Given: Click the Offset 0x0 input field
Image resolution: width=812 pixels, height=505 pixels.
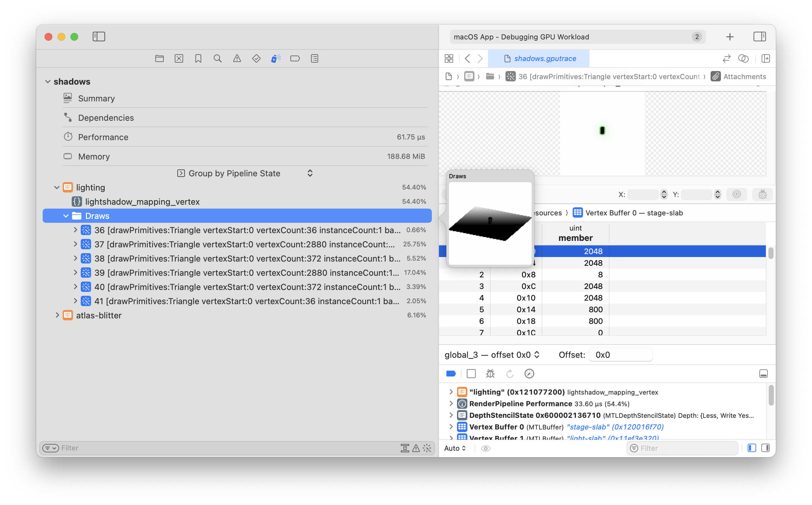Looking at the screenshot, I should point(620,355).
